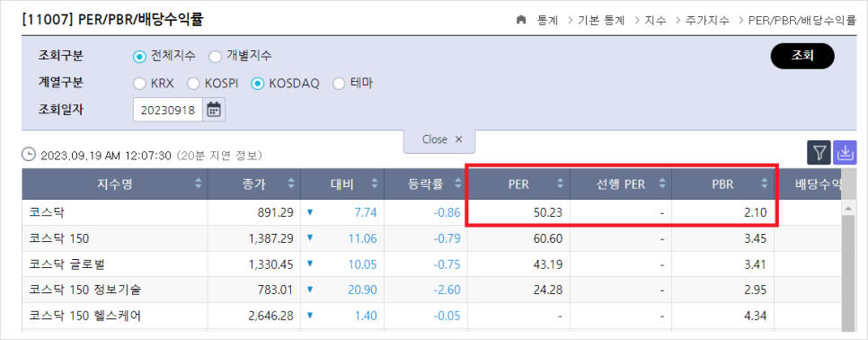868x340 pixels.
Task: Download table data with the download icon
Action: click(x=845, y=153)
